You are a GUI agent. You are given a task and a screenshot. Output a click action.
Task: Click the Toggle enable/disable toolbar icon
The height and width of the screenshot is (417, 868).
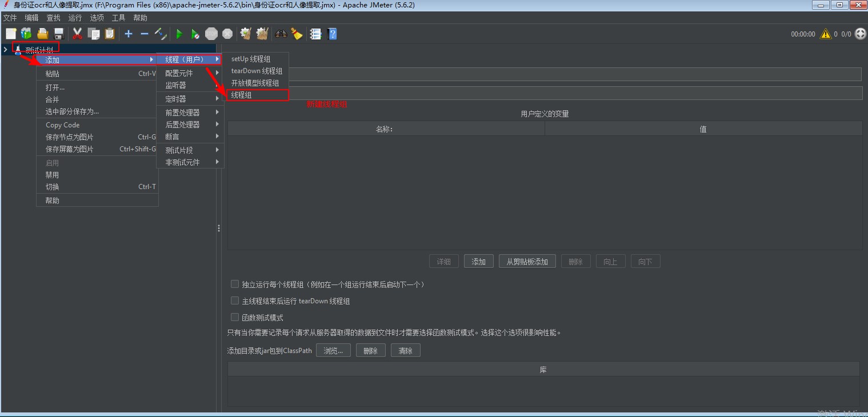[161, 34]
